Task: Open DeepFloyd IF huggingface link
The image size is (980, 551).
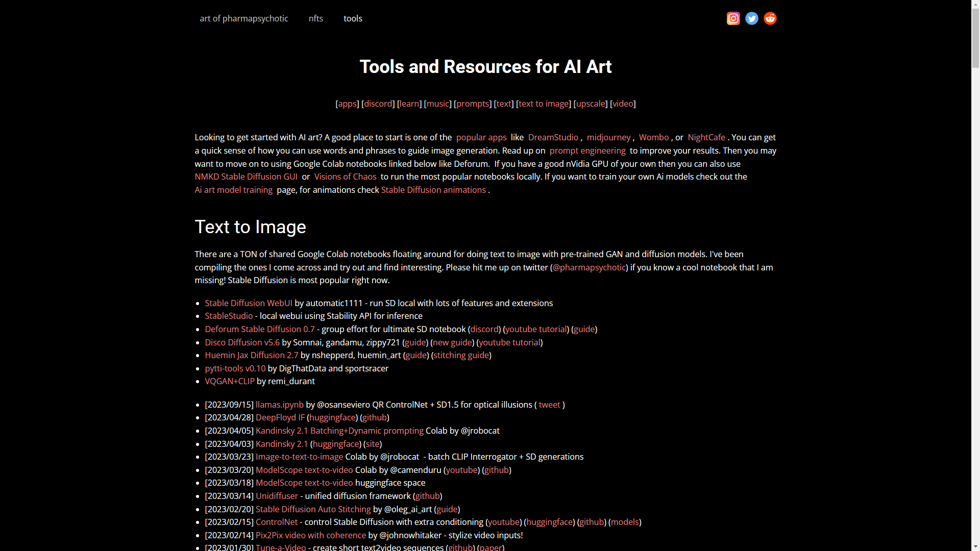Action: tap(332, 417)
